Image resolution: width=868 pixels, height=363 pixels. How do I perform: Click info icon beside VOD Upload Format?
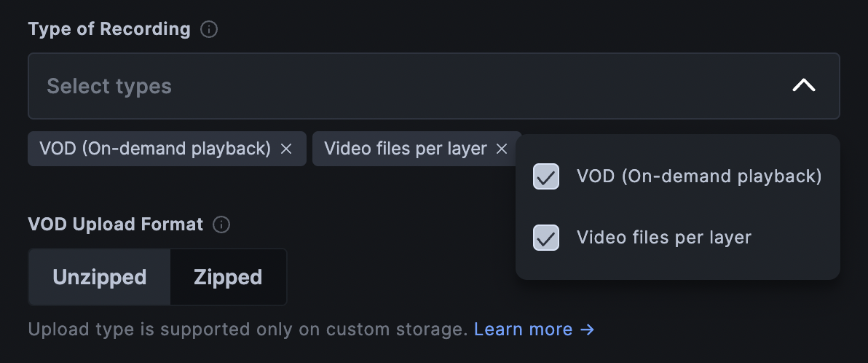(221, 225)
